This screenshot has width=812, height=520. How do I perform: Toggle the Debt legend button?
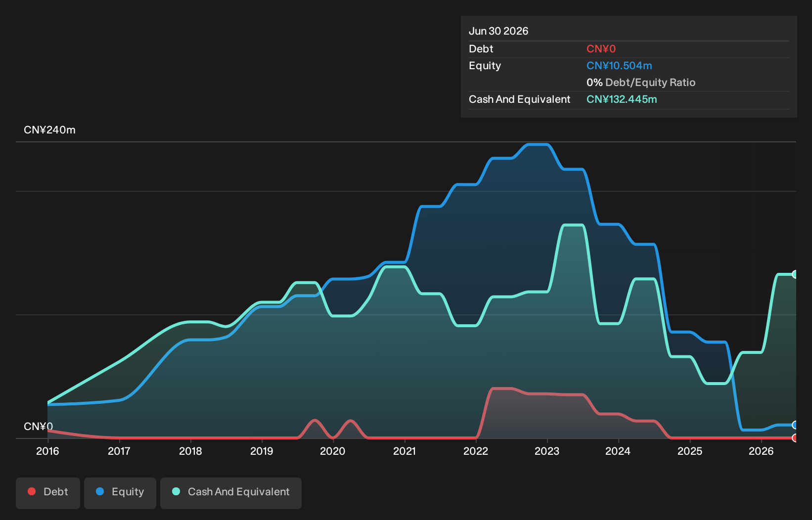point(48,493)
